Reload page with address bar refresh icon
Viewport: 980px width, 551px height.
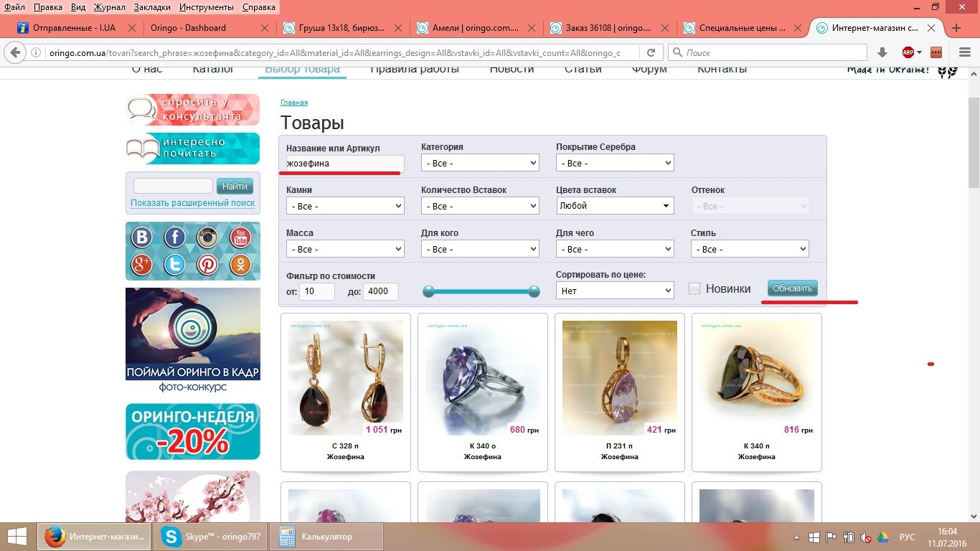pos(651,52)
